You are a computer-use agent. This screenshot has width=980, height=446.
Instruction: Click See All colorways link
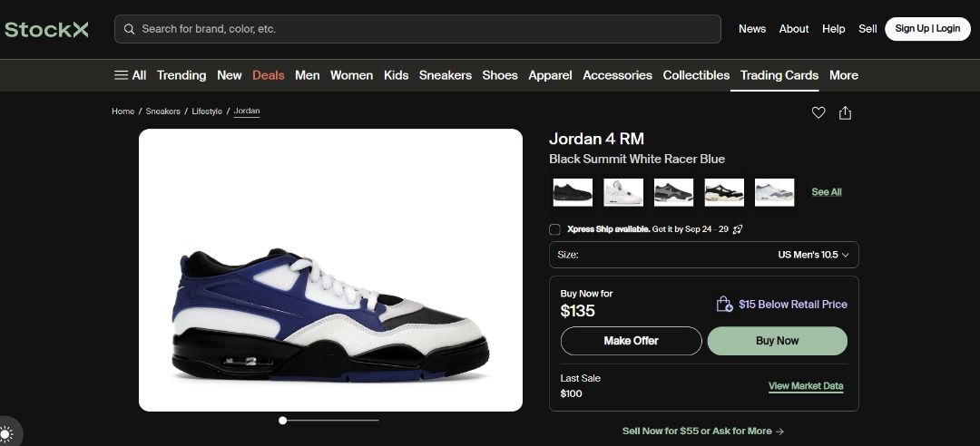tap(827, 192)
